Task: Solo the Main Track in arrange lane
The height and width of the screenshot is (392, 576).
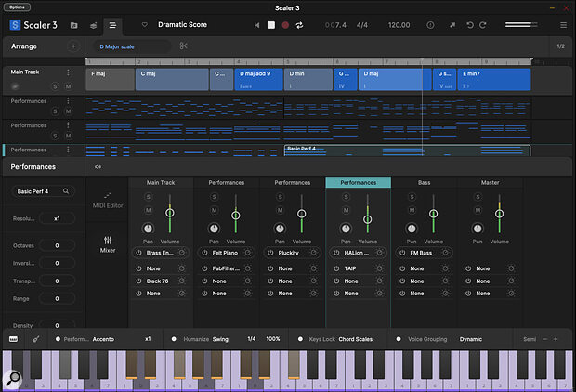Action: tap(55, 86)
